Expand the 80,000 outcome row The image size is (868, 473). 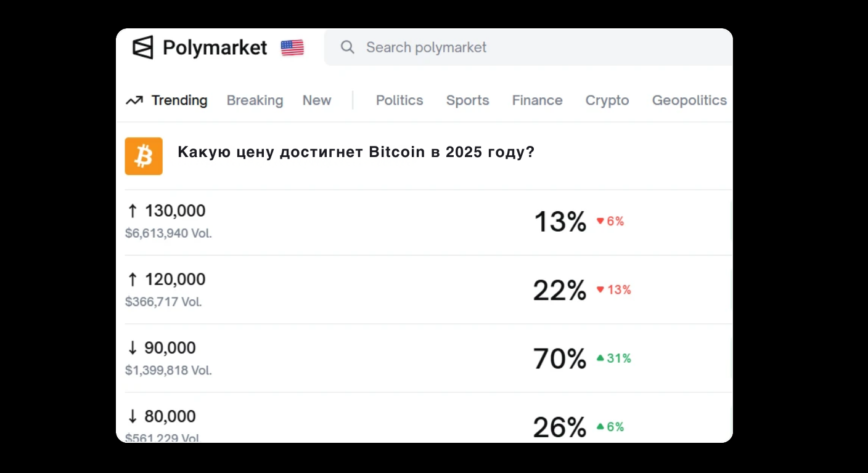[370, 422]
